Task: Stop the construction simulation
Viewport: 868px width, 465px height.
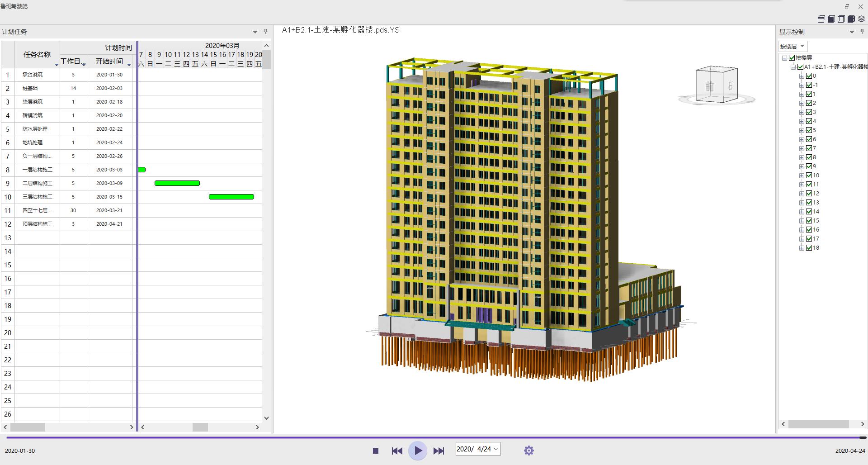Action: tap(375, 451)
